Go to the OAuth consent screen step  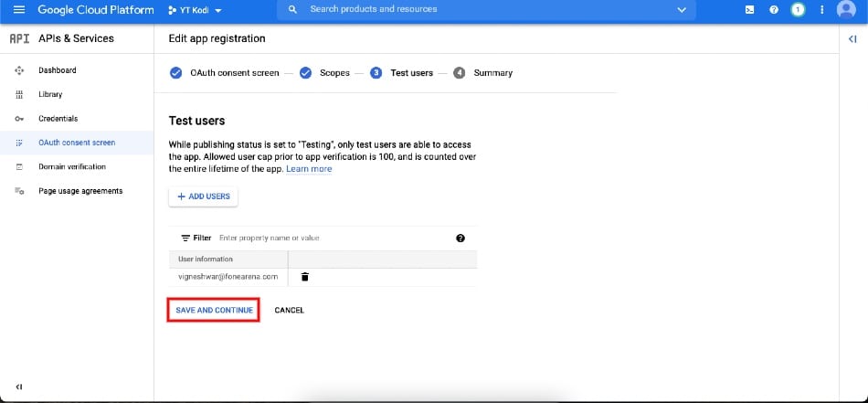pyautogui.click(x=235, y=73)
